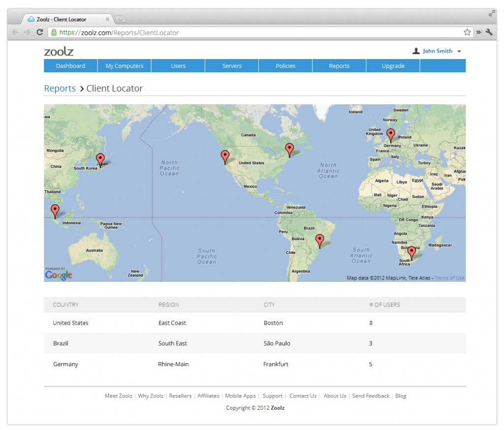Image resolution: width=504 pixels, height=431 pixels.
Task: Open the browser wrench settings menu
Action: [489, 32]
